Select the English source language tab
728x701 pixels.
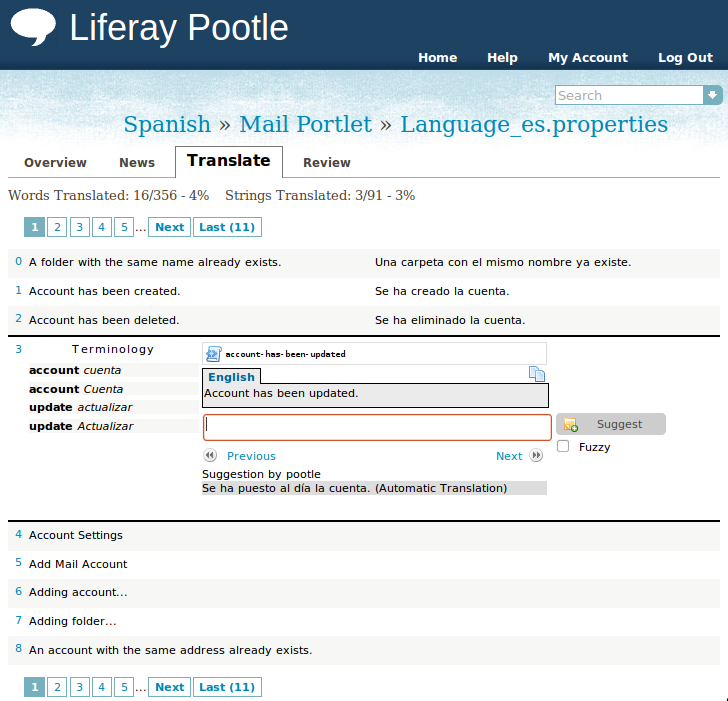[231, 377]
